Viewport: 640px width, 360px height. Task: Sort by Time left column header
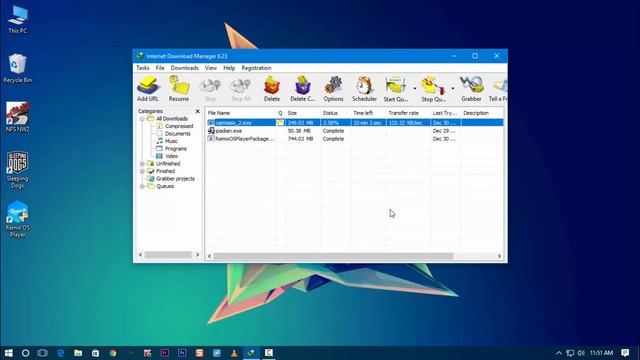(x=369, y=113)
